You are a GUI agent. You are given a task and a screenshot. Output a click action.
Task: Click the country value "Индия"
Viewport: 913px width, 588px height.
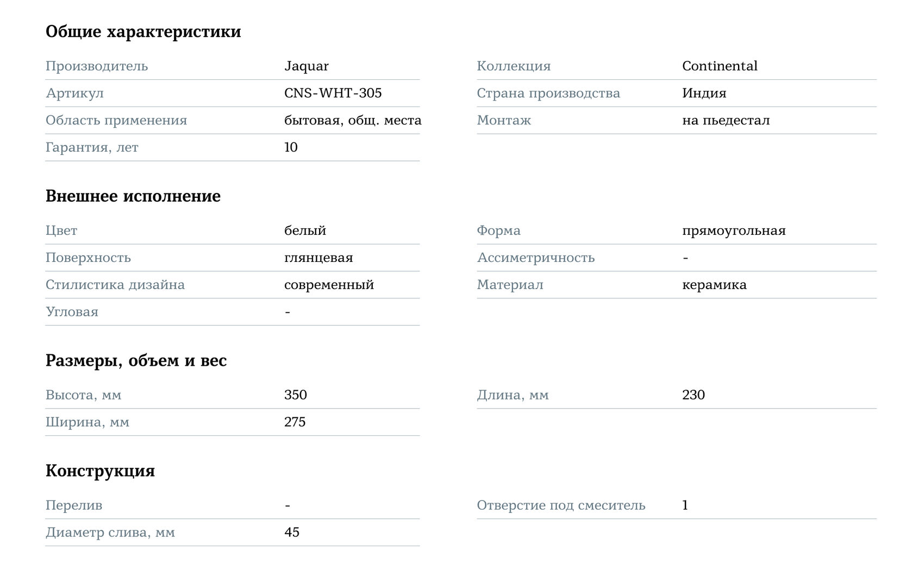click(704, 93)
